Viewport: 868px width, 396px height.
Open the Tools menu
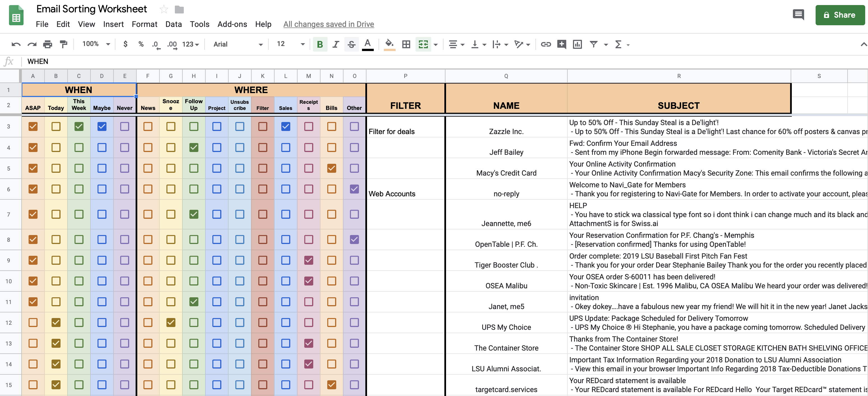coord(199,24)
